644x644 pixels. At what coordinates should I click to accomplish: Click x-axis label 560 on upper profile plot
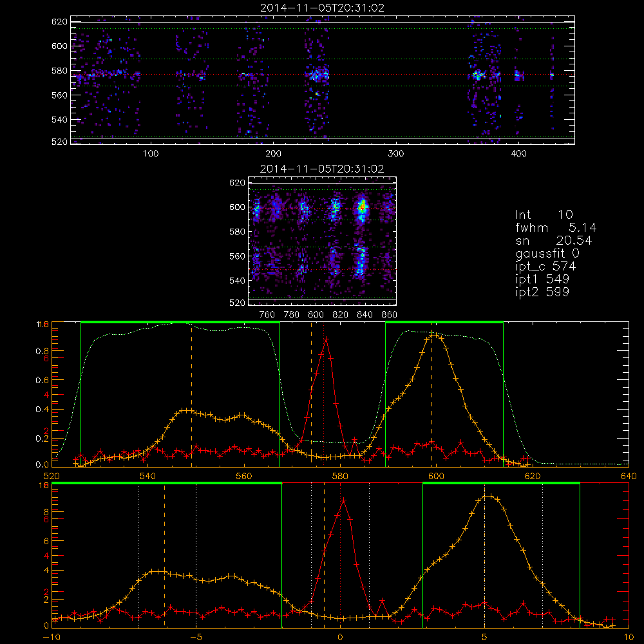(x=244, y=477)
